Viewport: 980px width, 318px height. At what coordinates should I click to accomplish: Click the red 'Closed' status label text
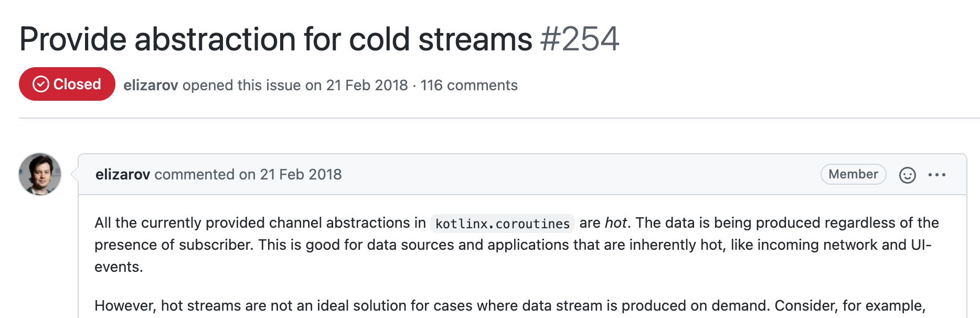[x=77, y=84]
